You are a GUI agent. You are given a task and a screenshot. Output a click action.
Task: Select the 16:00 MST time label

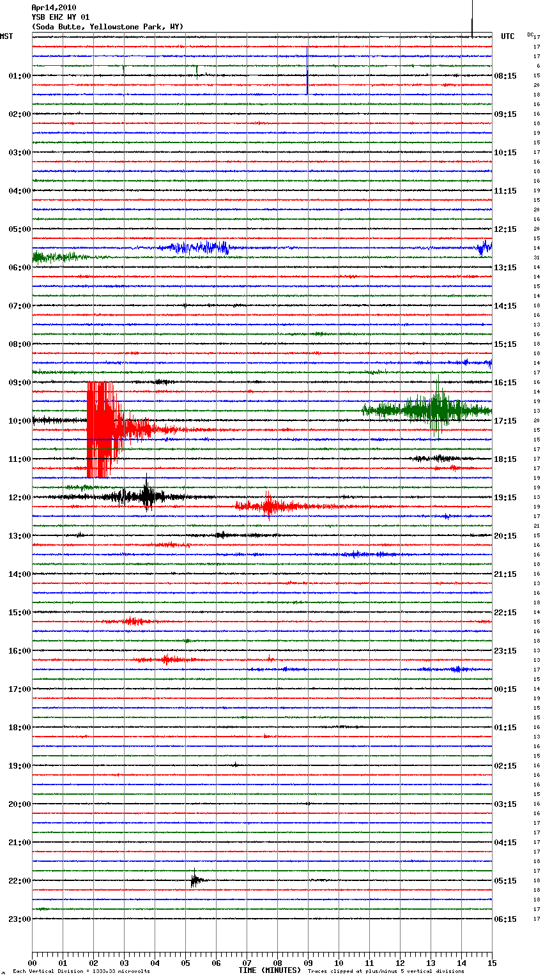point(20,651)
